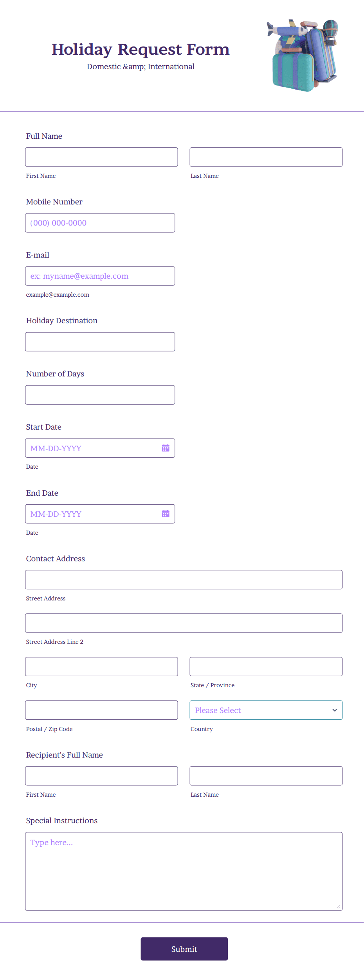This screenshot has width=364, height=980.
Task: Select the Street Address input
Action: (x=184, y=579)
